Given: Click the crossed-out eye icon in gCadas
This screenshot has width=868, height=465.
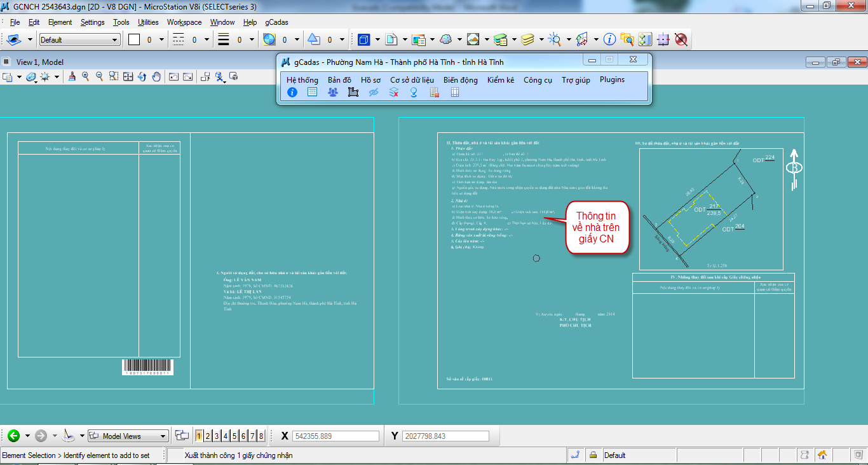Looking at the screenshot, I should click(373, 92).
